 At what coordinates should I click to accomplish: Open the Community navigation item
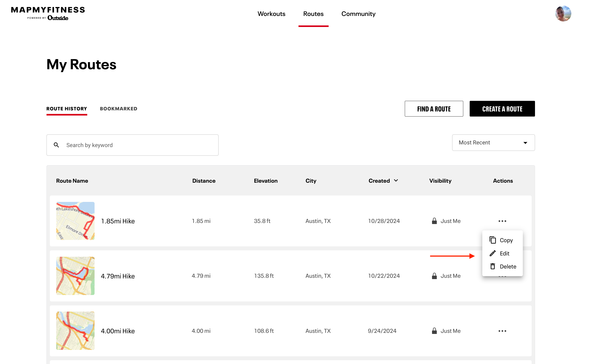(358, 14)
